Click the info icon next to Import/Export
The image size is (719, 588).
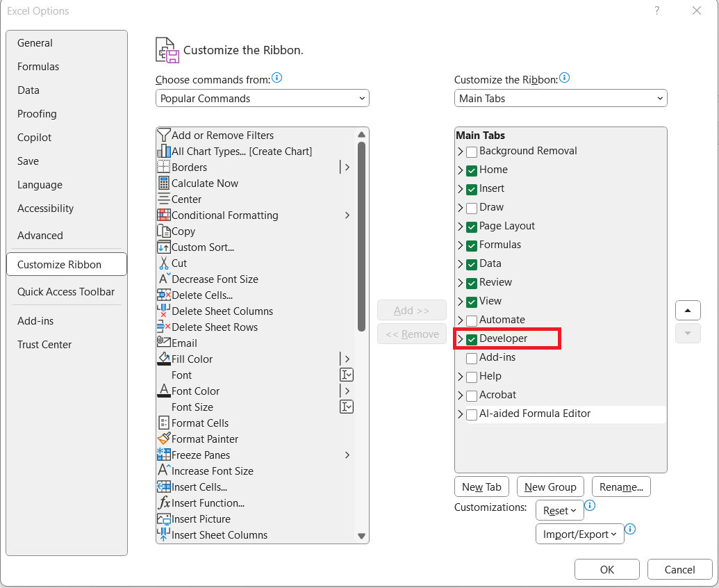631,529
